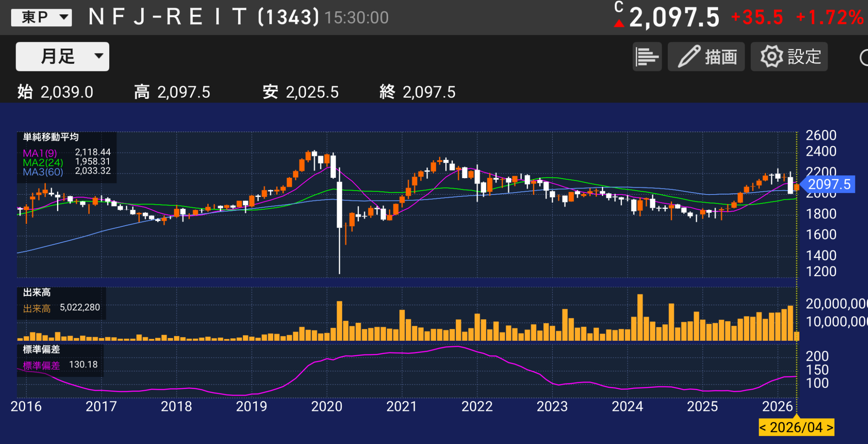This screenshot has height=444, width=868.
Task: Click the 2026/04 yellow date marker
Action: (796, 428)
